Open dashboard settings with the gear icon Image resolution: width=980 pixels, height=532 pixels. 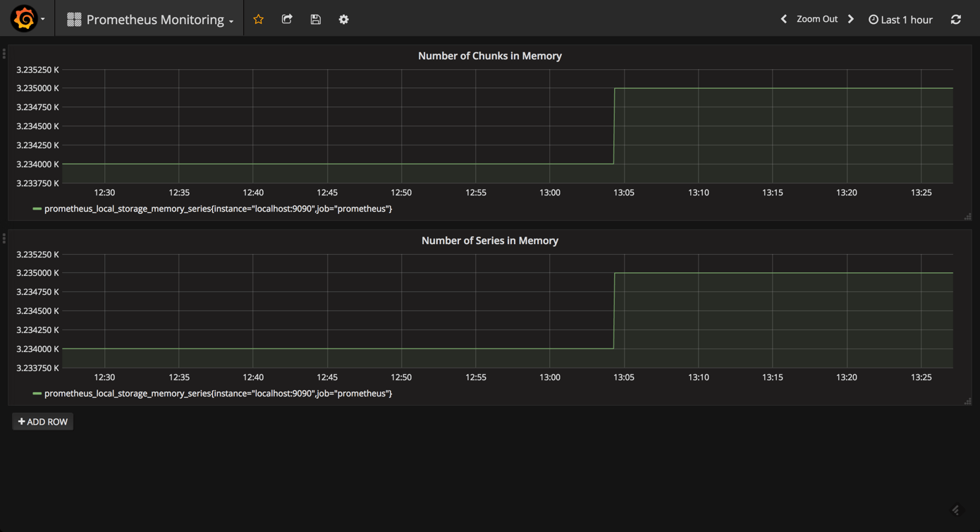pyautogui.click(x=343, y=19)
